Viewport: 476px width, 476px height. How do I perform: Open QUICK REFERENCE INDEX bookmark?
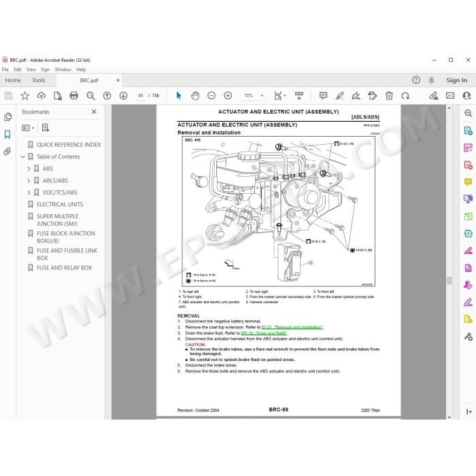tap(69, 145)
